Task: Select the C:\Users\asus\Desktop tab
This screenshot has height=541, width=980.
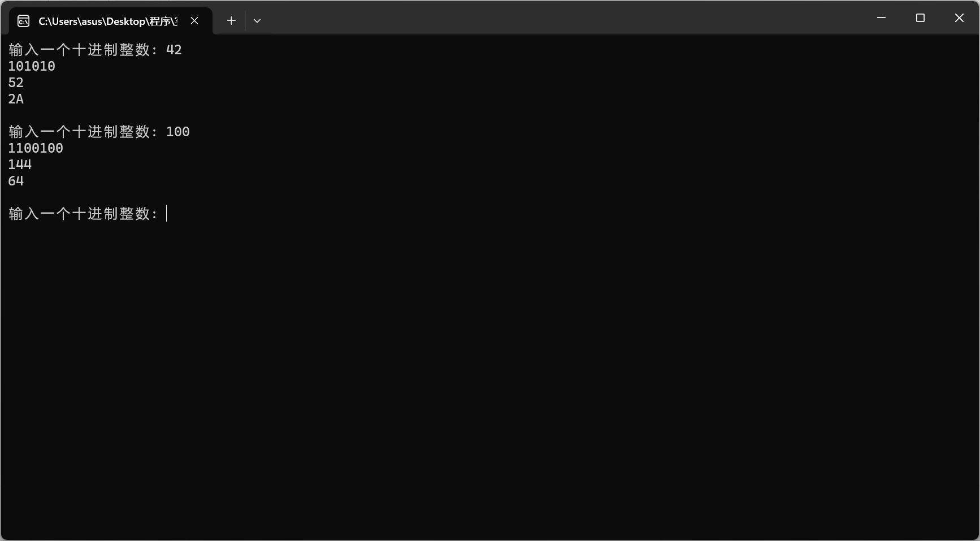Action: (111, 21)
